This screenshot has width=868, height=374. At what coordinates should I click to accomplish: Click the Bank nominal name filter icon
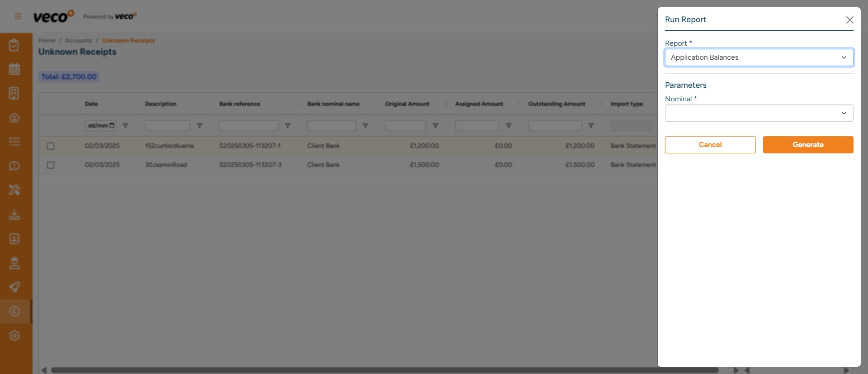point(365,126)
